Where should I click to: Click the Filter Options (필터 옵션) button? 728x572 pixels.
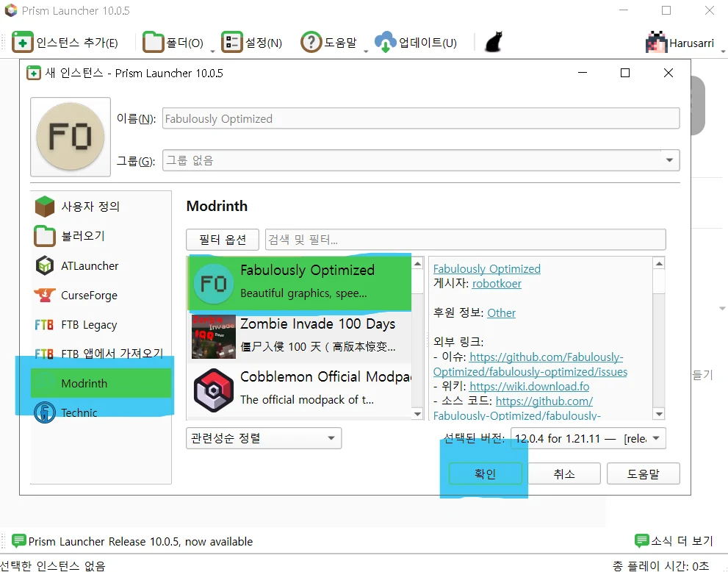click(x=223, y=239)
